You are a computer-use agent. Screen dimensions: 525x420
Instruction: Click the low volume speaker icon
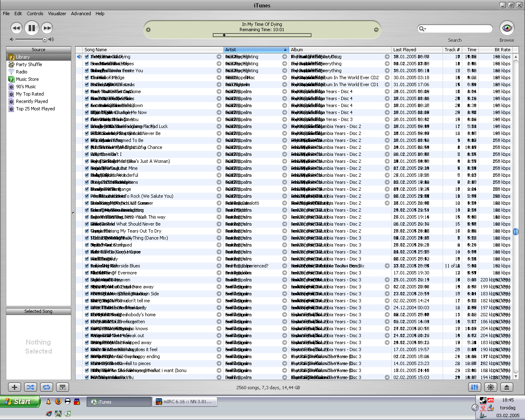[x=11, y=39]
